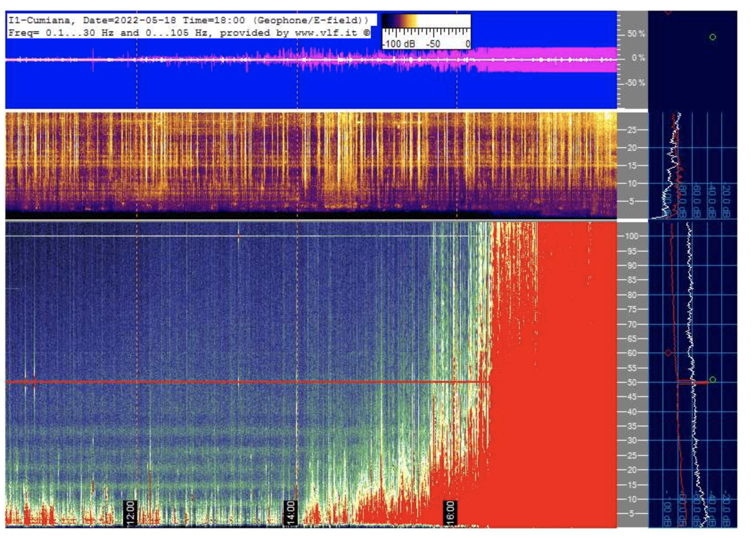Click the 35 Hz tick label

point(632,426)
